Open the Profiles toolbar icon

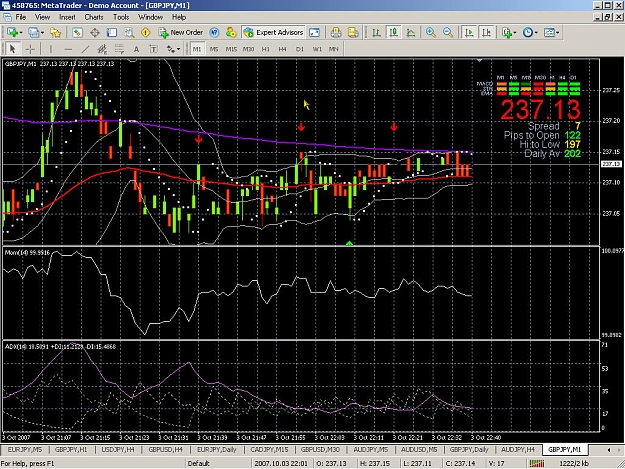[x=33, y=32]
